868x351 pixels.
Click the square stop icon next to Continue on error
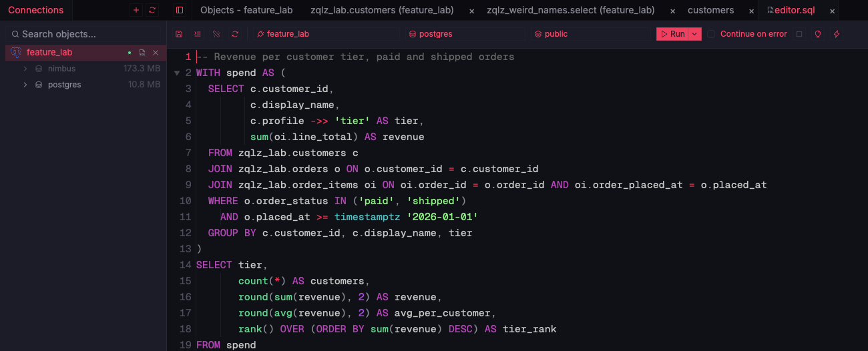point(799,34)
